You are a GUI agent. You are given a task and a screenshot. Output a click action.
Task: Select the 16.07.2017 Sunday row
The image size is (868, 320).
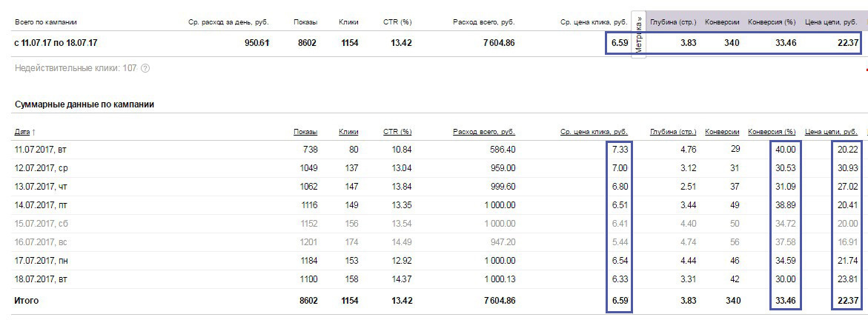coord(41,242)
